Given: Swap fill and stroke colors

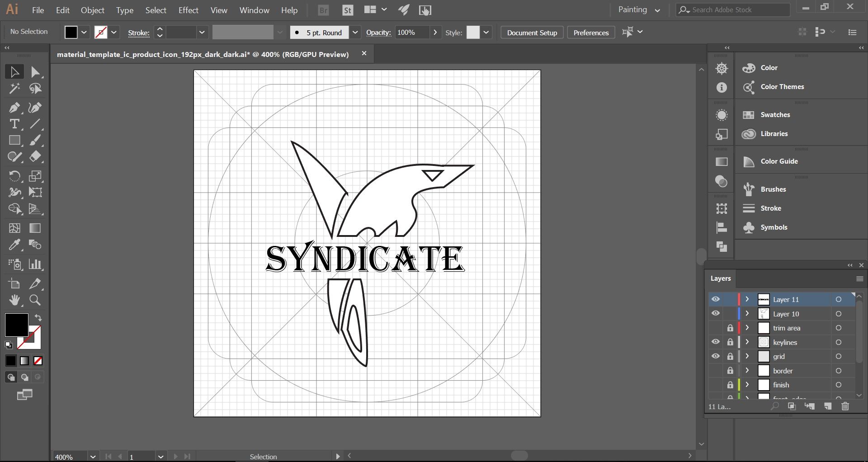Looking at the screenshot, I should [38, 318].
